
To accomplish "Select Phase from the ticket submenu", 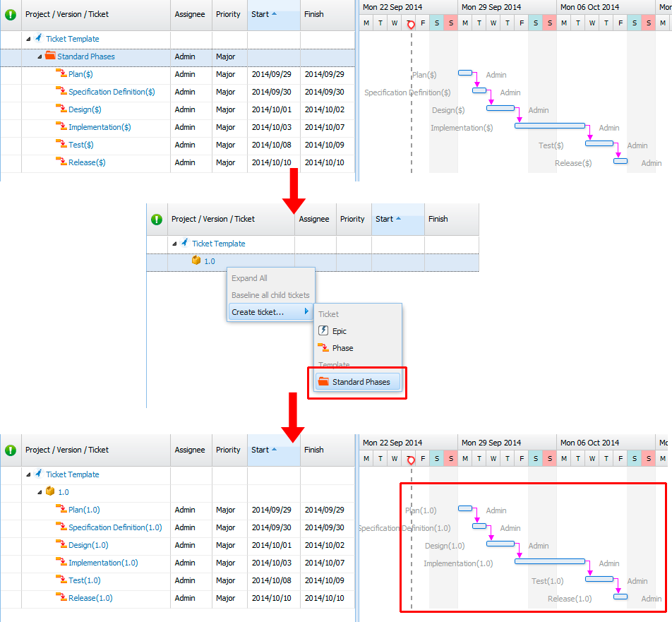I will click(x=342, y=348).
